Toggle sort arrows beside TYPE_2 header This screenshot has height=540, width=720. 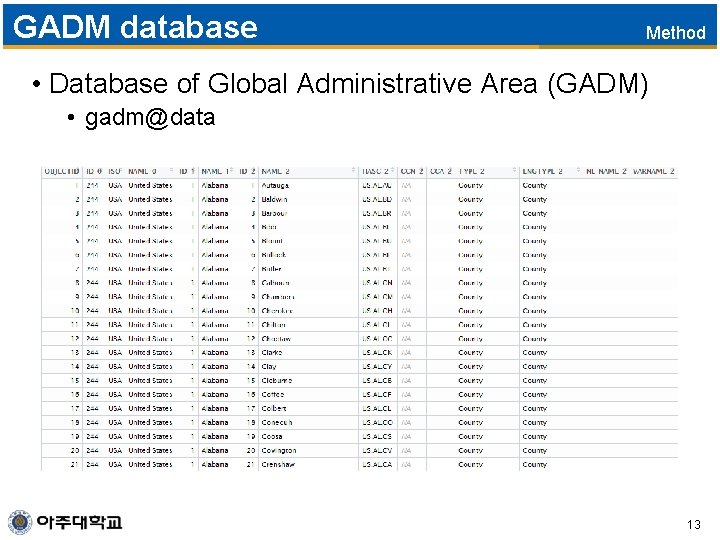[514, 171]
